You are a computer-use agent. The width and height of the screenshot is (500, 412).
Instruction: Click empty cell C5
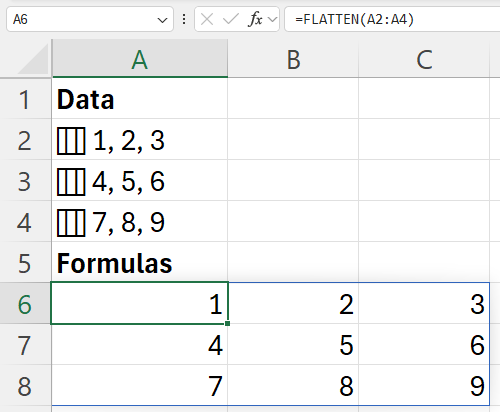[x=424, y=262]
